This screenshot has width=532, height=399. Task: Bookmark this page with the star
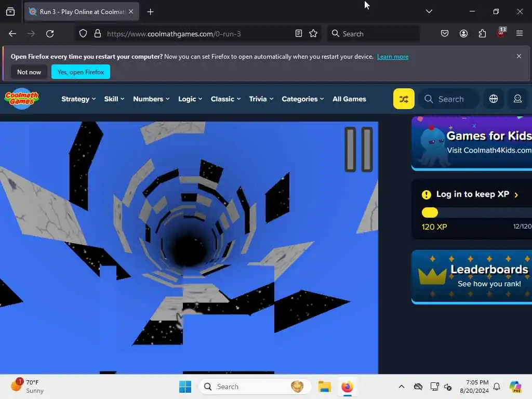click(313, 34)
